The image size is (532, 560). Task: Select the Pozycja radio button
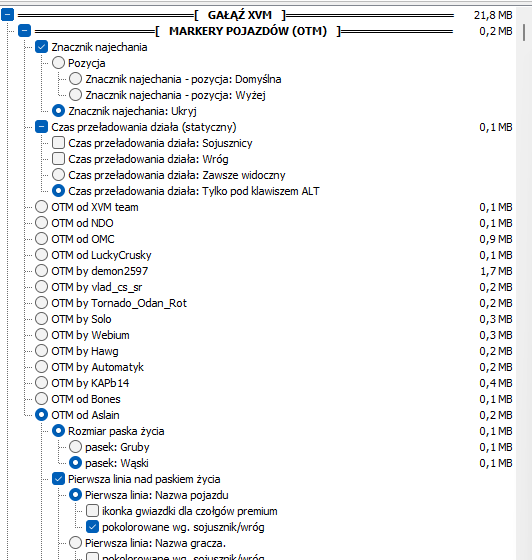(x=58, y=63)
